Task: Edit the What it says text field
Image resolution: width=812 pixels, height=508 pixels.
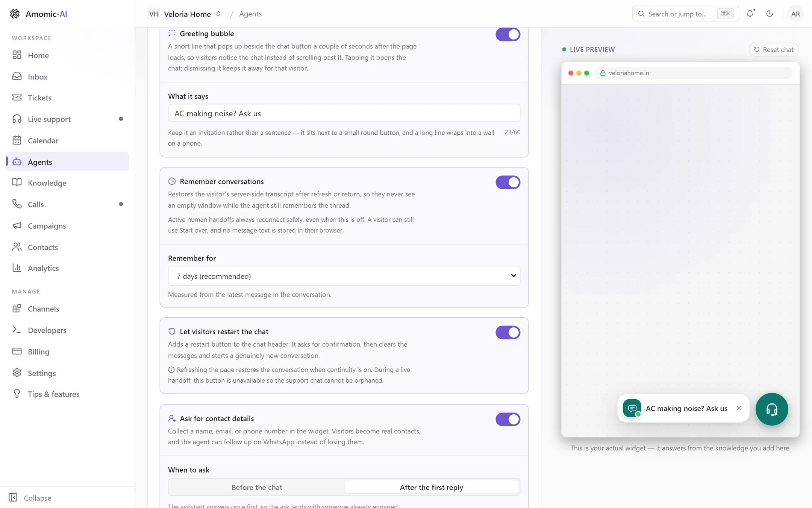Action: 344,113
